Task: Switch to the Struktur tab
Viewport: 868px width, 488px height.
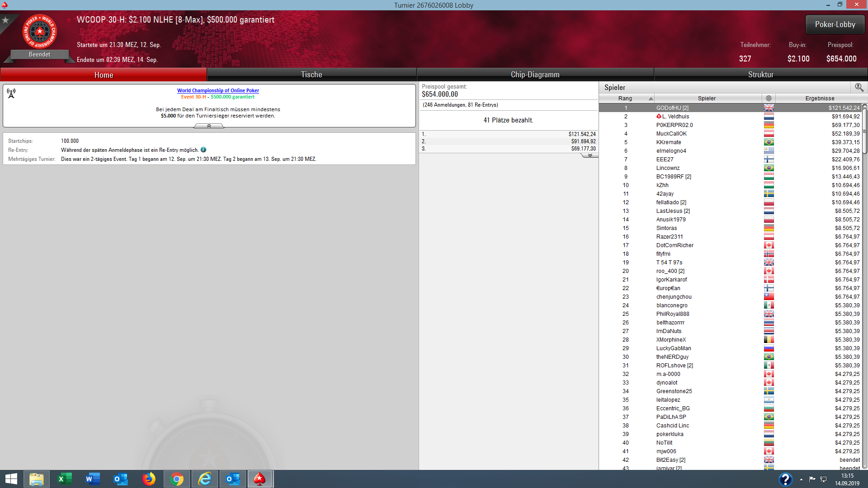Action: click(x=760, y=75)
